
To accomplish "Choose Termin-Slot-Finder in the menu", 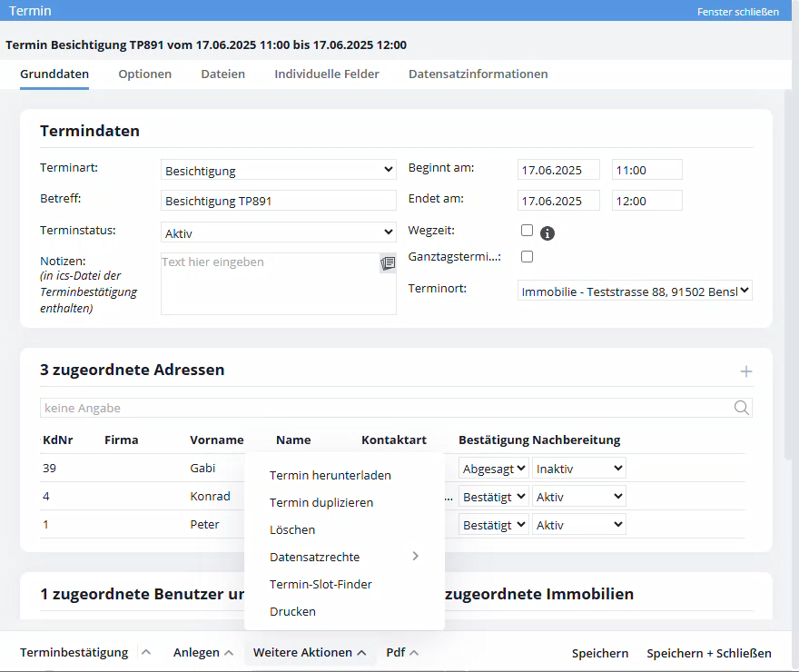I will pos(321,584).
